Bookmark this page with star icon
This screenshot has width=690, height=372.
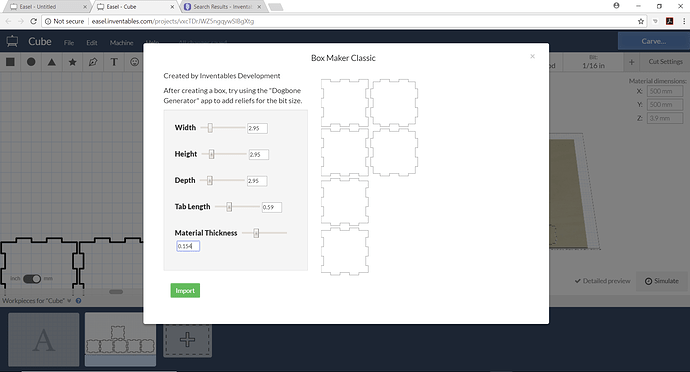pyautogui.click(x=641, y=21)
